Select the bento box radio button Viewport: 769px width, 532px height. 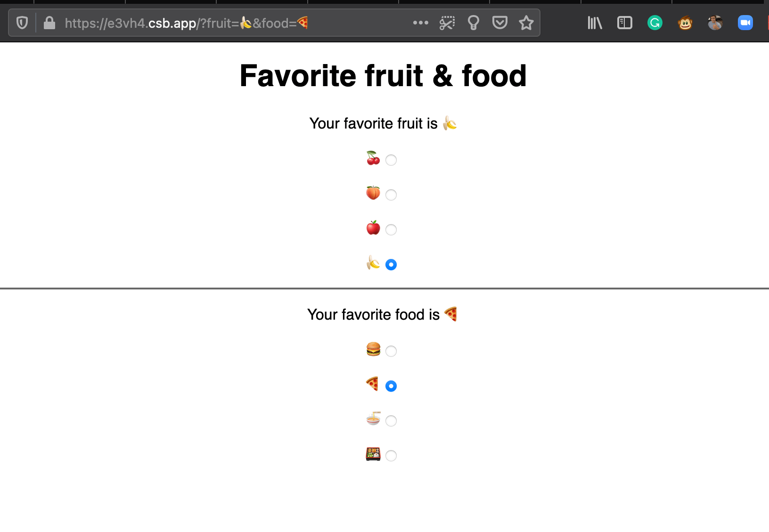click(391, 456)
